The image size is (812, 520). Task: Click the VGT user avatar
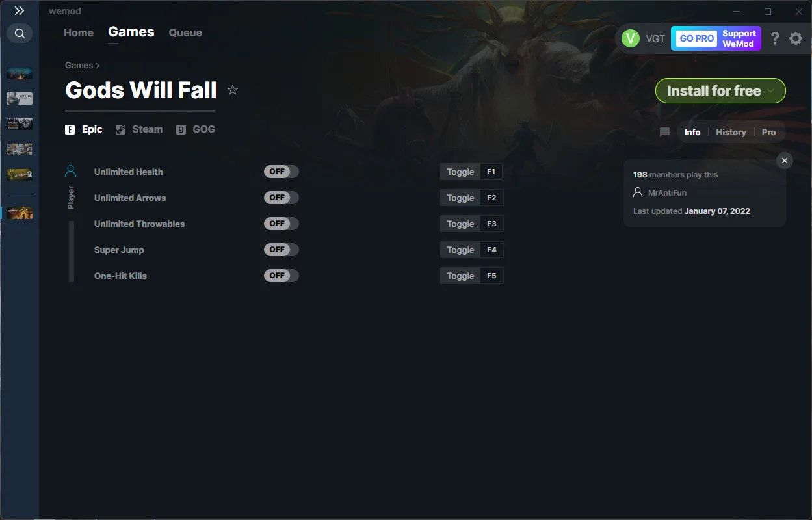pos(631,38)
